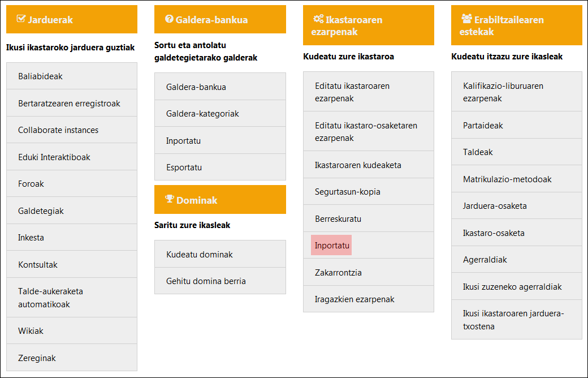Open Editatu ikastaroaren ezarpenak
This screenshot has width=588, height=378.
point(352,92)
